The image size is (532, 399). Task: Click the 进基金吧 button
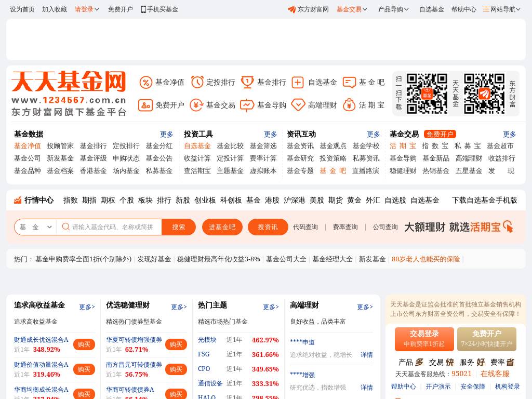tap(222, 227)
